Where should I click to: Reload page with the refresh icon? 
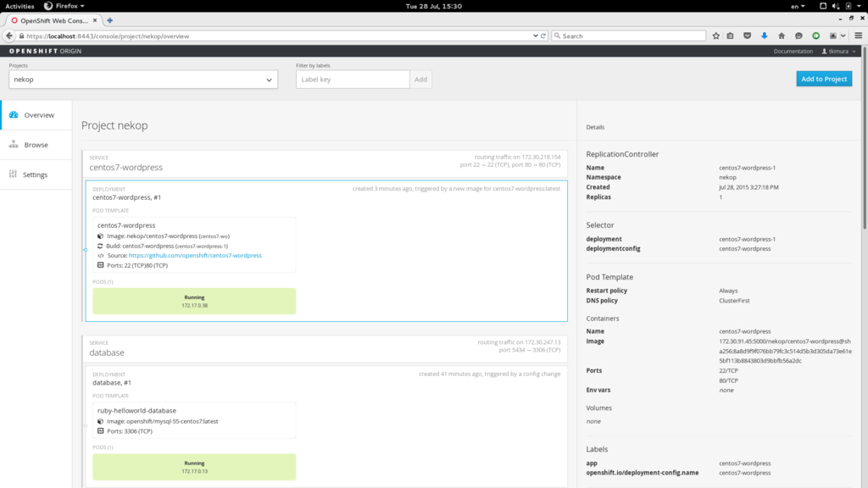click(543, 36)
